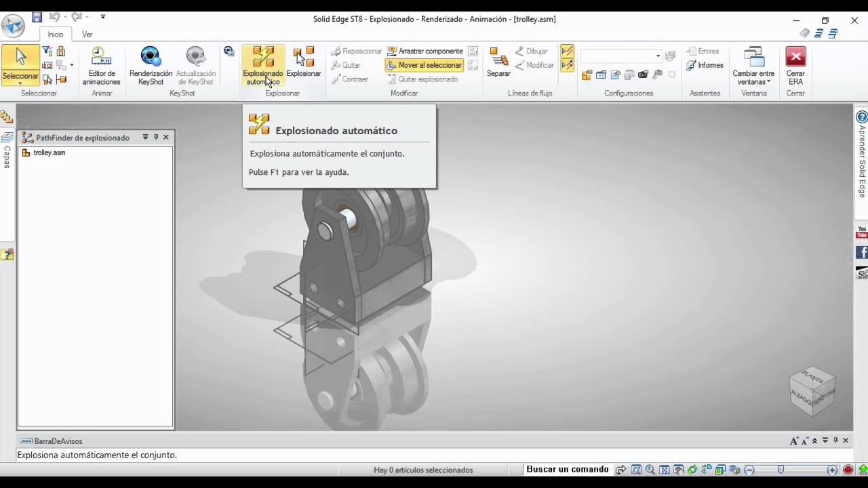Toggle upper flow line display button
Screen dimensions: 868x488
click(567, 52)
